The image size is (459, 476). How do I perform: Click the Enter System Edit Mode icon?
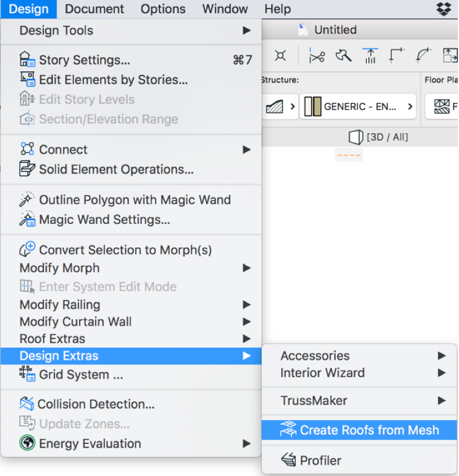coord(27,286)
